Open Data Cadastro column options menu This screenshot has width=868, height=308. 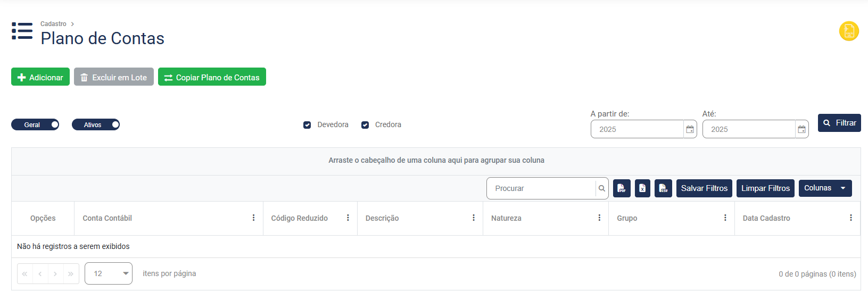[x=851, y=218]
